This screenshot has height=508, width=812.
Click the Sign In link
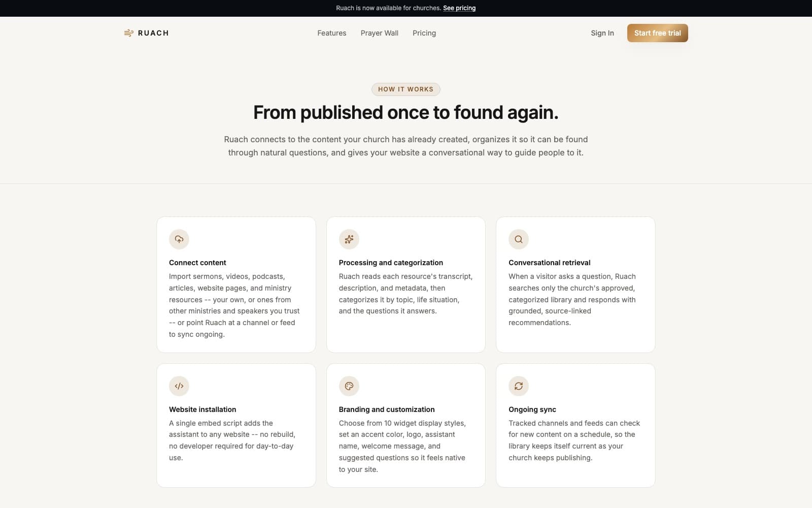pyautogui.click(x=602, y=33)
